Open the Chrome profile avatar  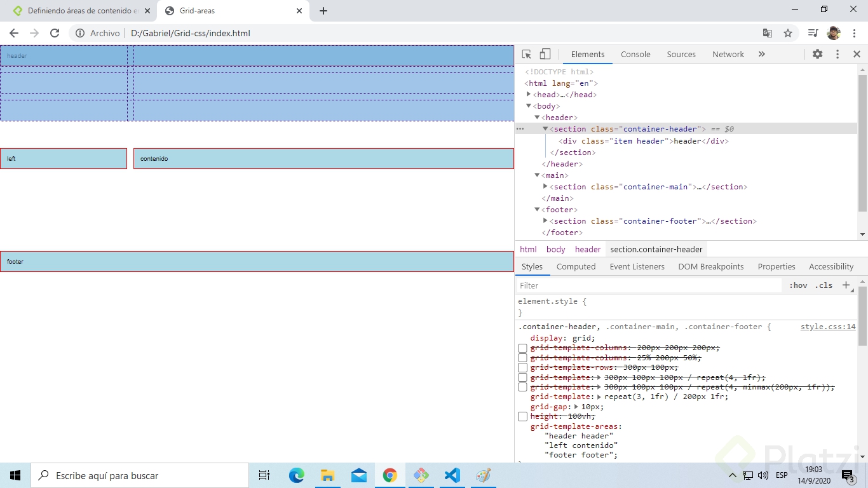pyautogui.click(x=834, y=33)
